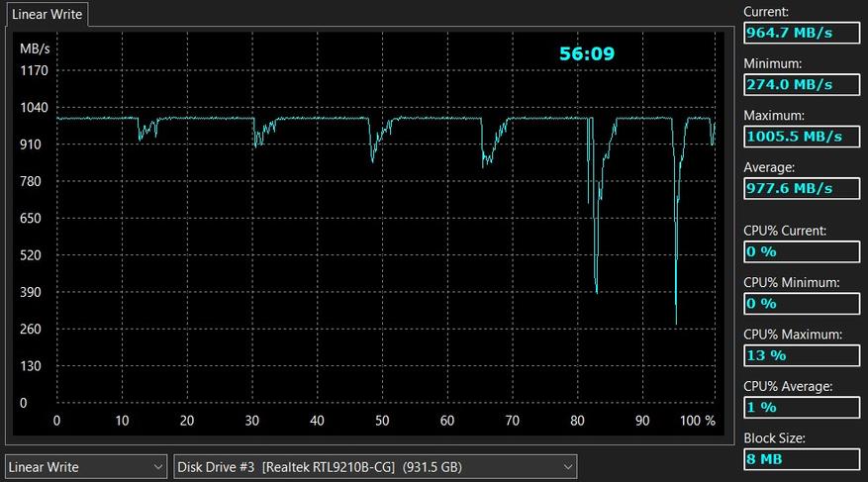Click the 56:09 elapsed time readout

tap(587, 53)
